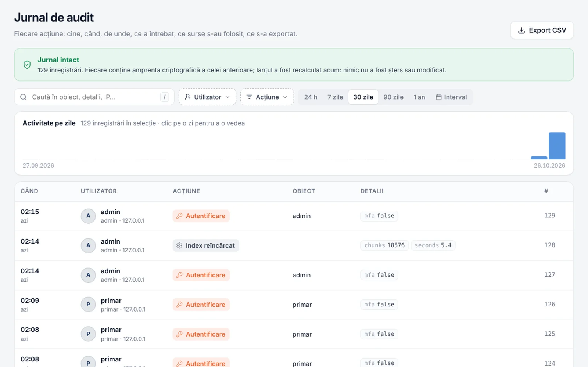Click the primar avatar in row 125
The height and width of the screenshot is (367, 588).
[88, 334]
